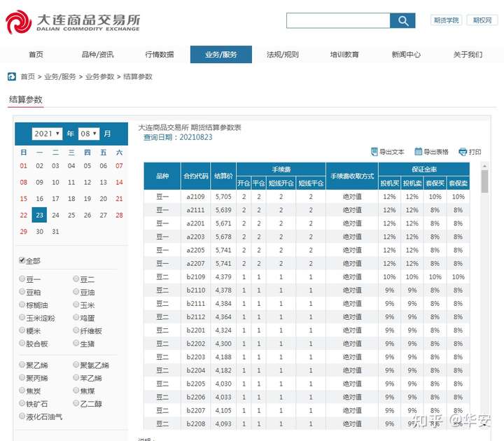The image size is (504, 441).
Task: Open the 培训教育 nav tab
Action: point(344,55)
